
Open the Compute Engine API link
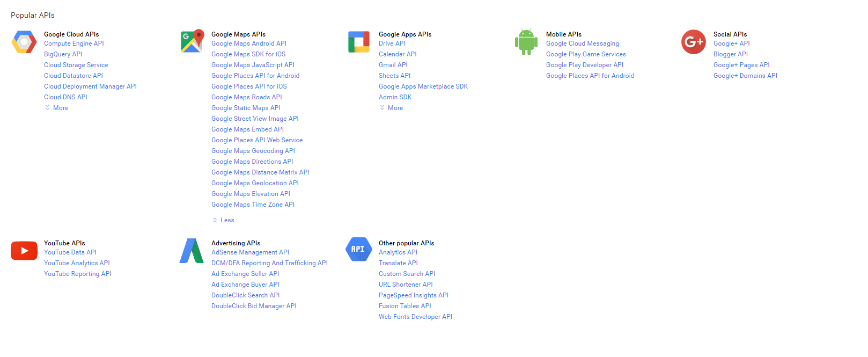coord(74,43)
